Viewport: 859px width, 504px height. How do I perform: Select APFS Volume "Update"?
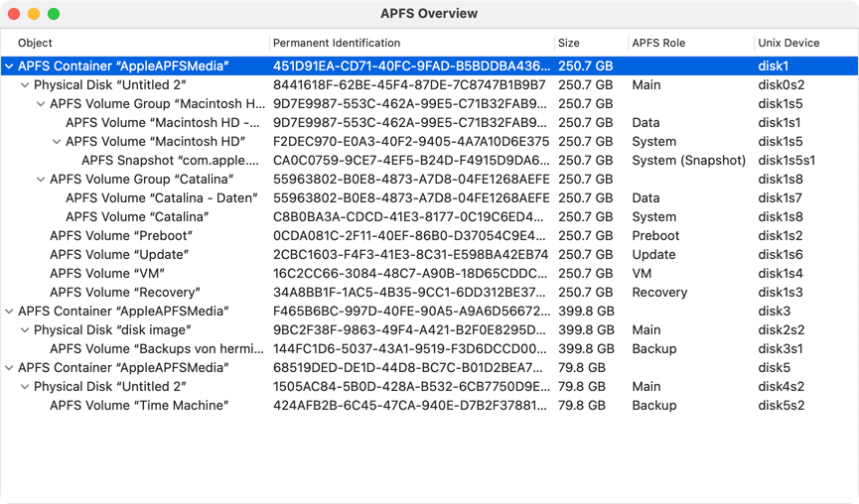click(429, 255)
